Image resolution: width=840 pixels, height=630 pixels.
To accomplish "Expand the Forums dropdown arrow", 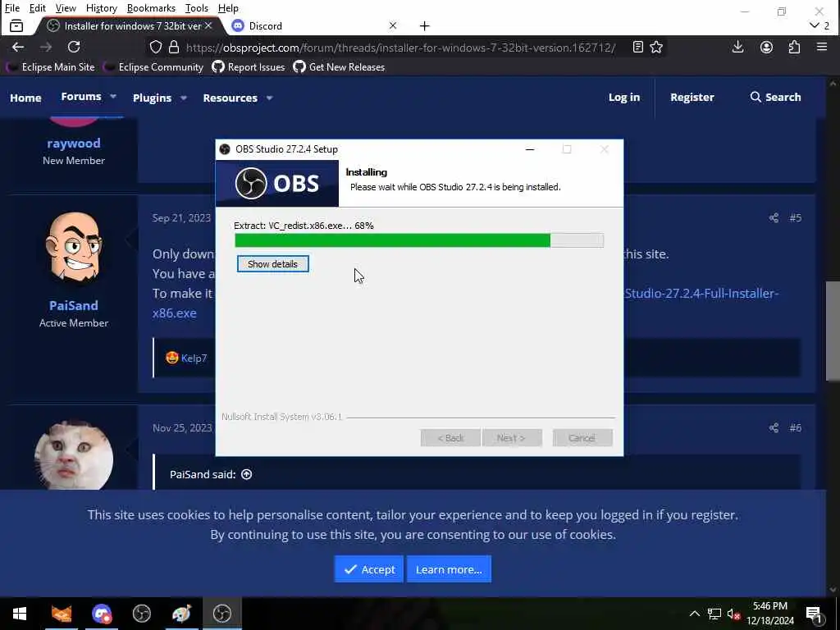I will (x=113, y=97).
